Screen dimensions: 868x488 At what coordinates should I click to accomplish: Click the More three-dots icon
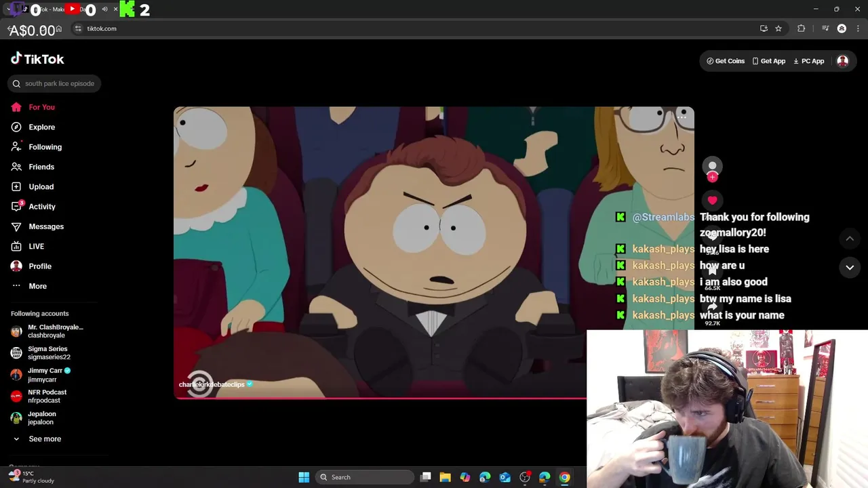(16, 286)
